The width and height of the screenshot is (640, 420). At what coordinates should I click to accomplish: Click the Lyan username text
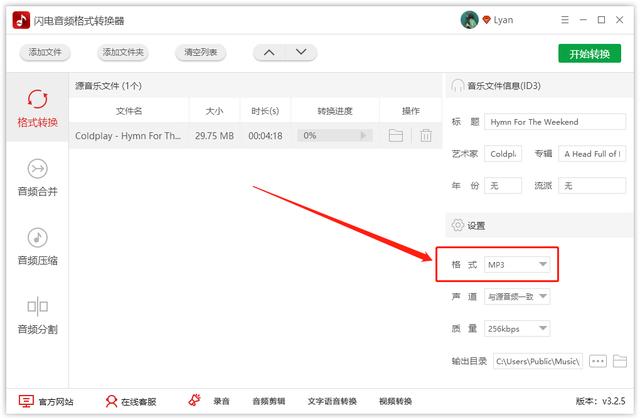click(x=503, y=20)
